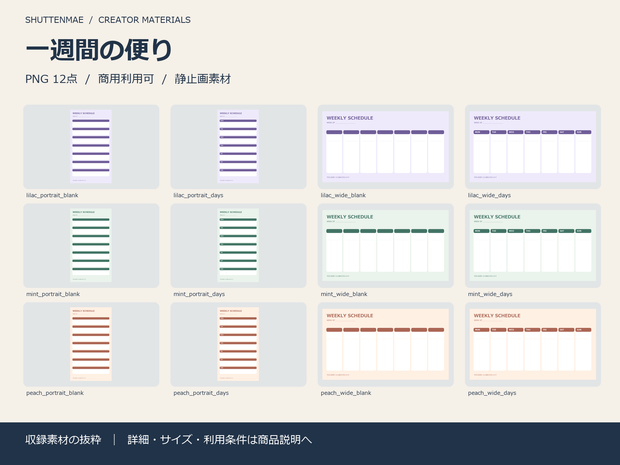The image size is (620, 465).
Task: Click the CREATOR MATERIALS header text
Action: 144,20
